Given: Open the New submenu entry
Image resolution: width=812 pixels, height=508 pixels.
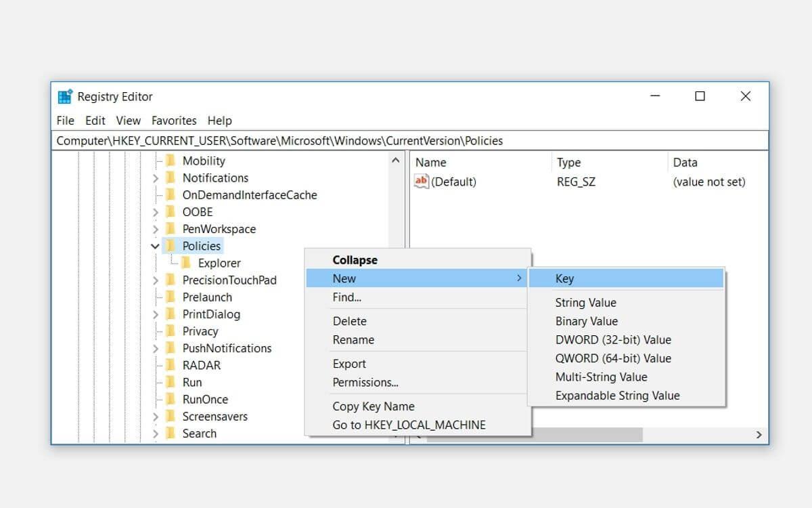Looking at the screenshot, I should (418, 278).
